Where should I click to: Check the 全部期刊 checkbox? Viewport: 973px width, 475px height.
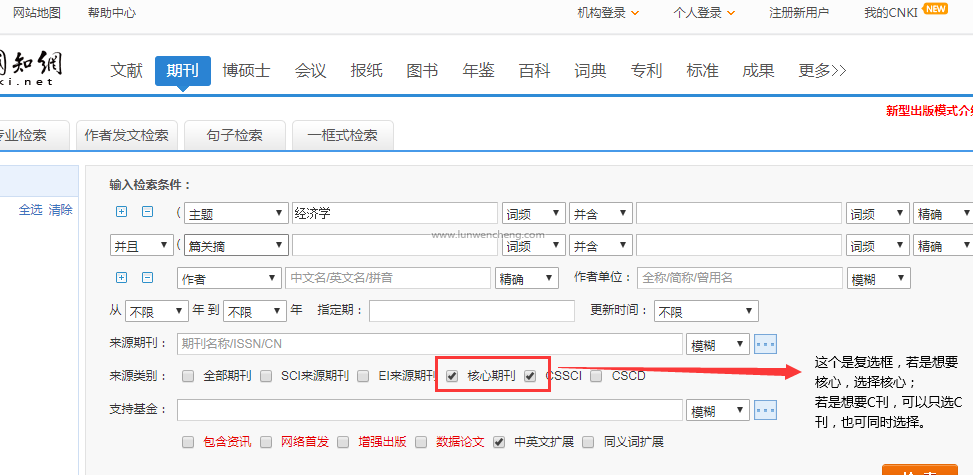click(189, 376)
